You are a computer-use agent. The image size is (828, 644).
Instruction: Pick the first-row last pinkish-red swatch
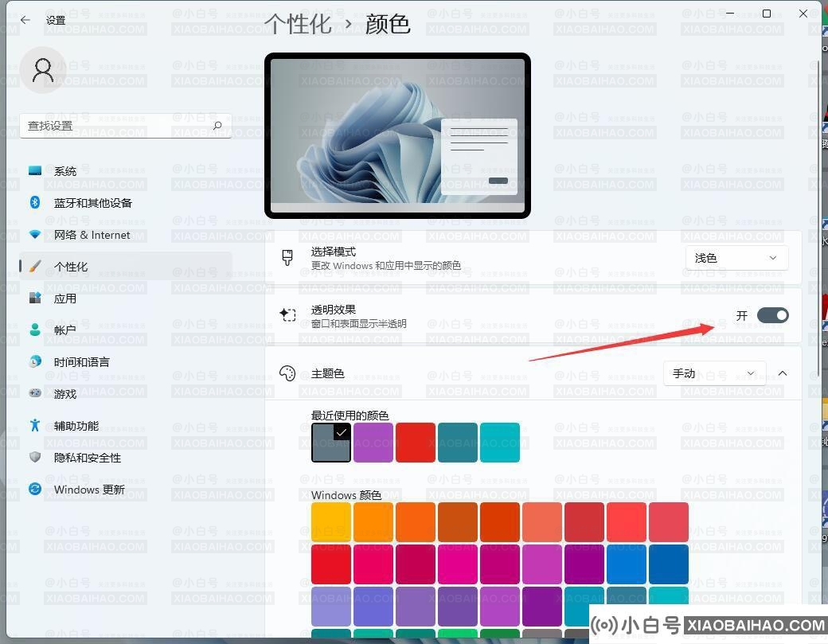[669, 522]
